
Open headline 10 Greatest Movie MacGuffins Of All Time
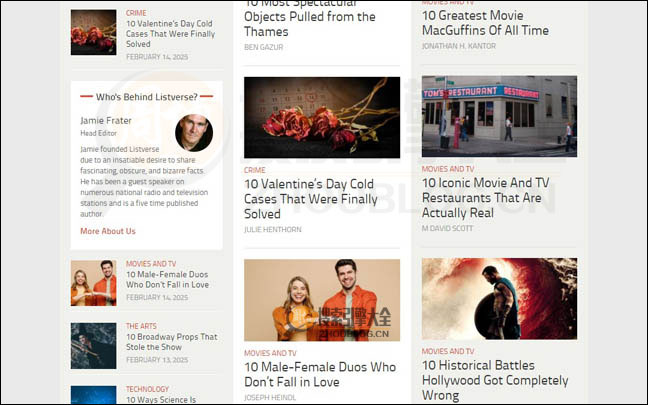coord(485,23)
